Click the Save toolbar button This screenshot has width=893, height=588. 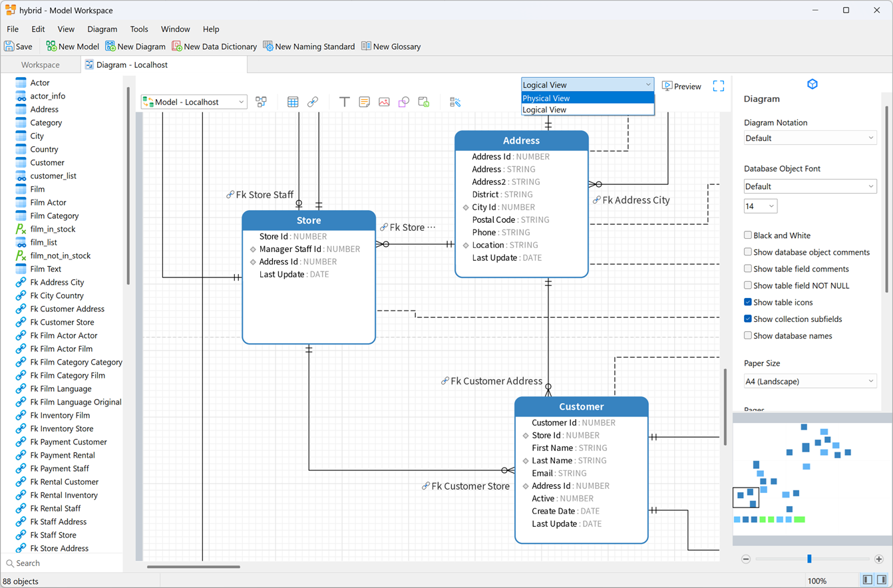click(x=18, y=47)
